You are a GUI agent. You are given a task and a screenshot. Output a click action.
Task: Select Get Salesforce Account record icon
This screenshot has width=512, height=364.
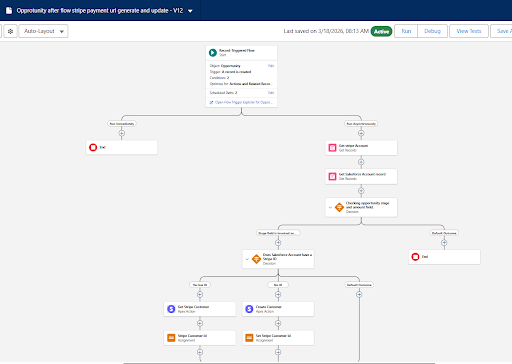click(x=332, y=176)
